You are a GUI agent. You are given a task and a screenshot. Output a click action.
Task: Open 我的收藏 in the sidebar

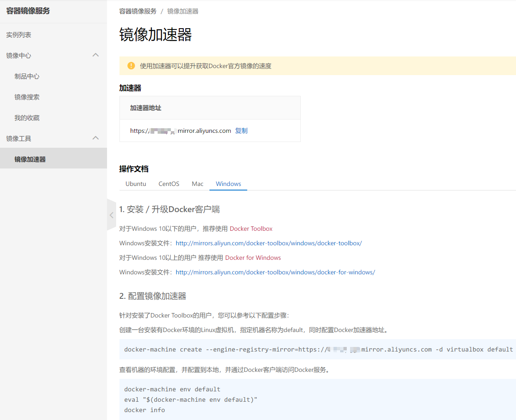[x=27, y=118]
